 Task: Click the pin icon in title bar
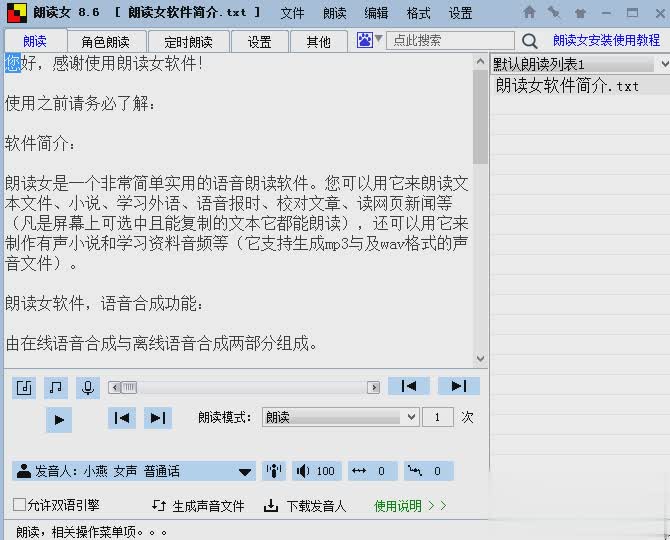coord(554,12)
